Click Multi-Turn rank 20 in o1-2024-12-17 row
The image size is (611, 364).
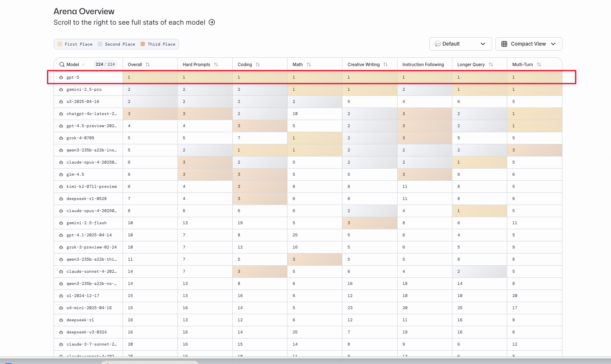[515, 296]
